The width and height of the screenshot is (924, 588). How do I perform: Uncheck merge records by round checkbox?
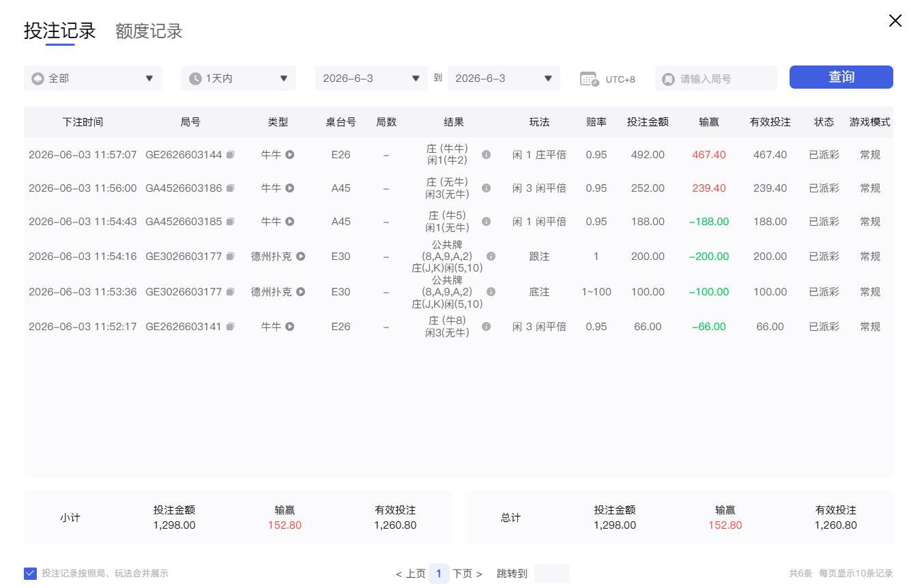tap(30, 574)
